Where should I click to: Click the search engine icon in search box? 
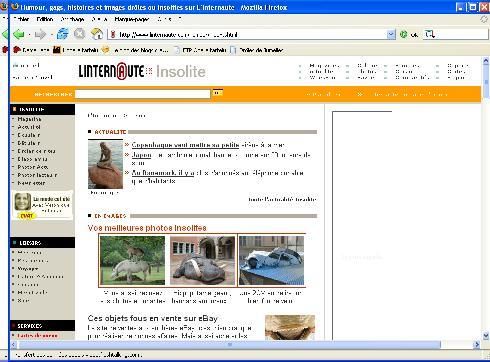click(430, 34)
